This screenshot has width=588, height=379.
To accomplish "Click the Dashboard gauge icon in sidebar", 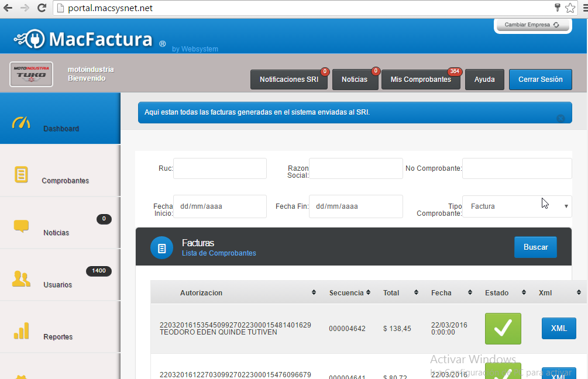I will pyautogui.click(x=21, y=123).
